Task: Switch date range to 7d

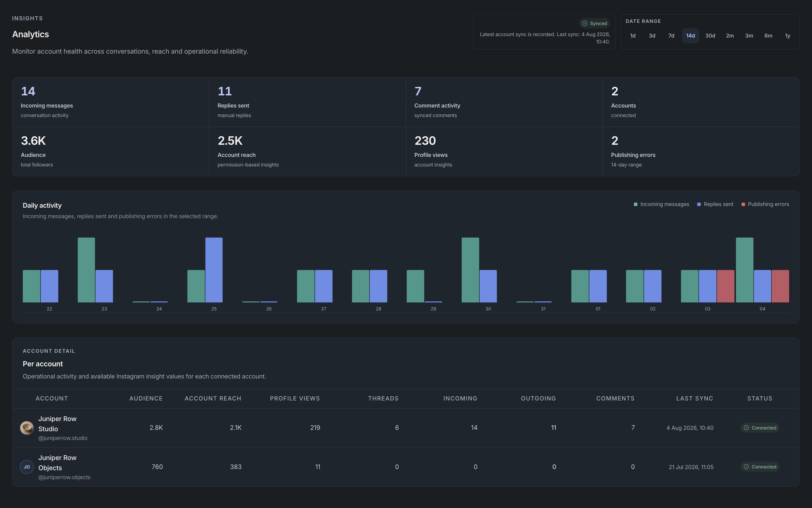Action: (671, 36)
